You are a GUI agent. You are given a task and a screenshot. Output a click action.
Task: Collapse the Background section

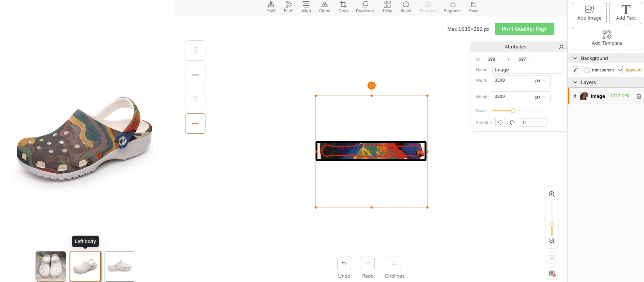(x=575, y=58)
